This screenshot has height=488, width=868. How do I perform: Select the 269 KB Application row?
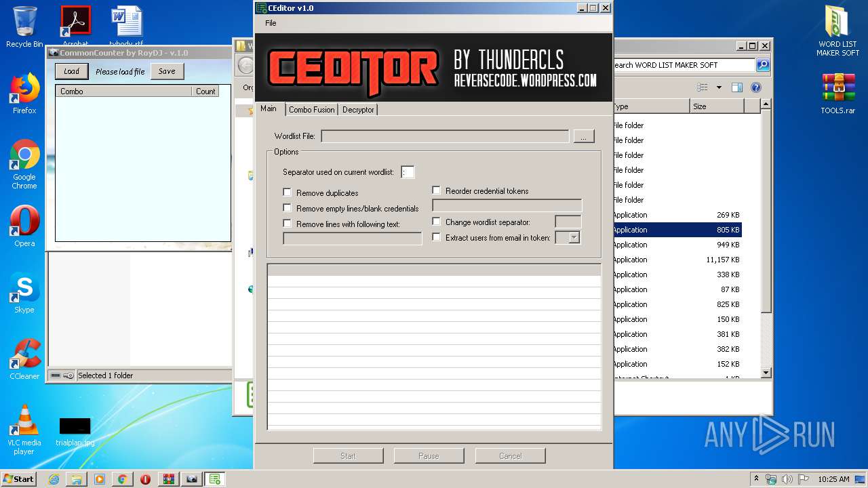coord(677,215)
